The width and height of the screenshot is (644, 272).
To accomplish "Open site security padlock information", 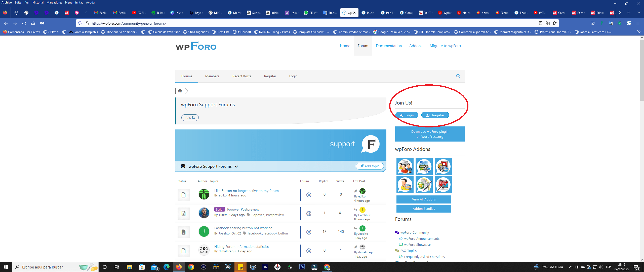I will pos(87,23).
